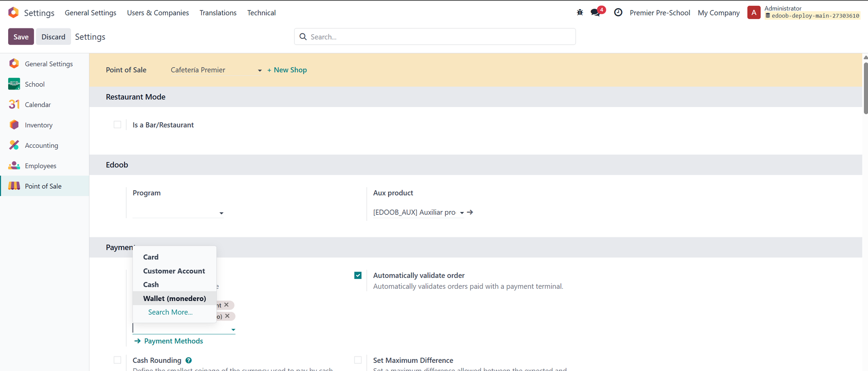Remove the first payment method tag ending in 'nt'

coord(226,305)
